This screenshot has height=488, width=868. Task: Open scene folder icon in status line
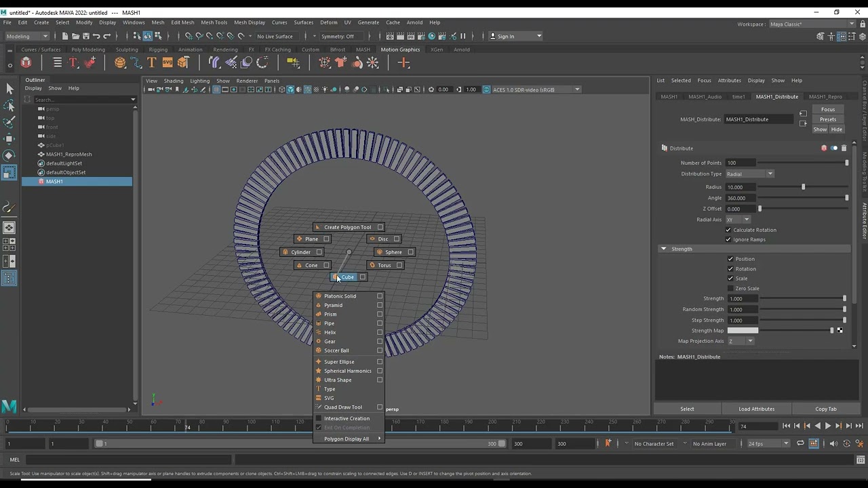(75, 36)
